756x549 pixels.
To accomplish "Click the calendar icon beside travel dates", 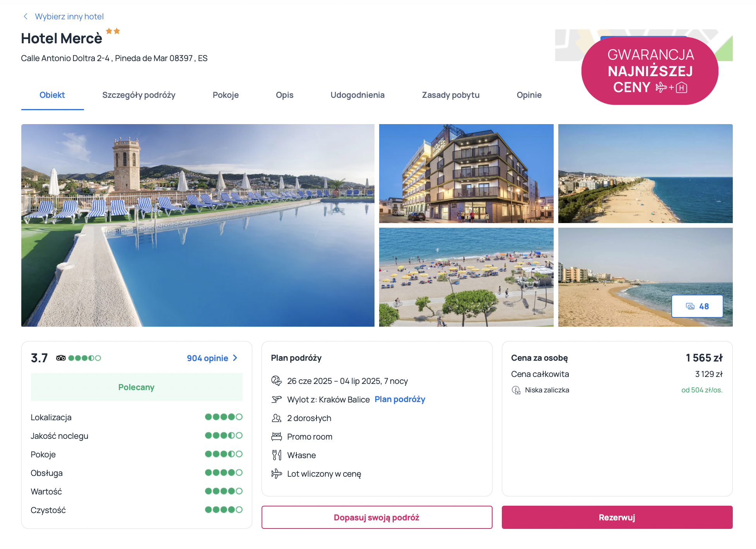I will click(277, 381).
